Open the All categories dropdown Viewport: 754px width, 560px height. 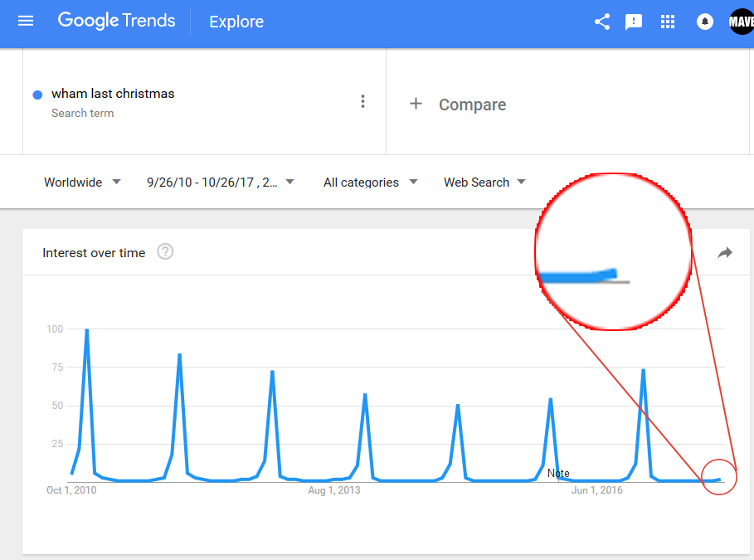(370, 183)
